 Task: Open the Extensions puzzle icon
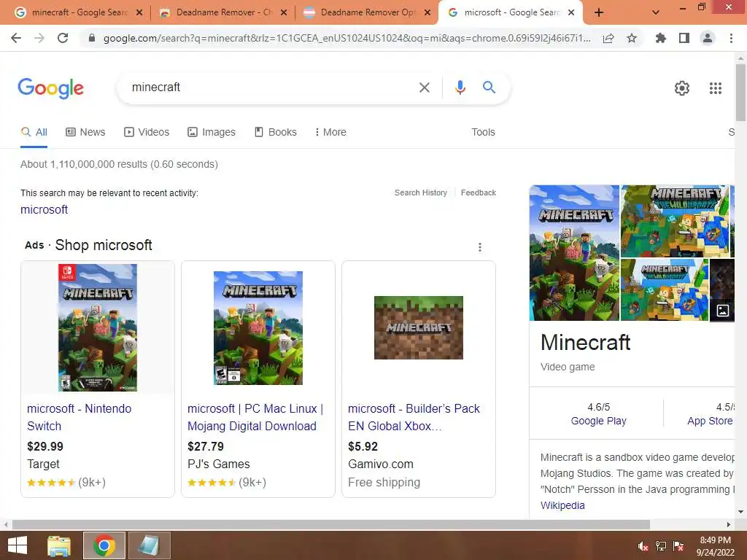660,38
